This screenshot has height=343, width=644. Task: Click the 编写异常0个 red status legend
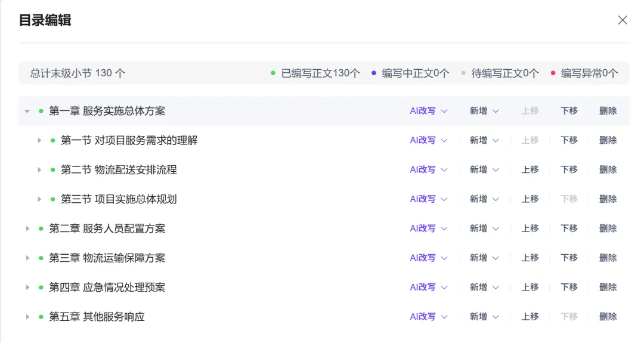589,73
